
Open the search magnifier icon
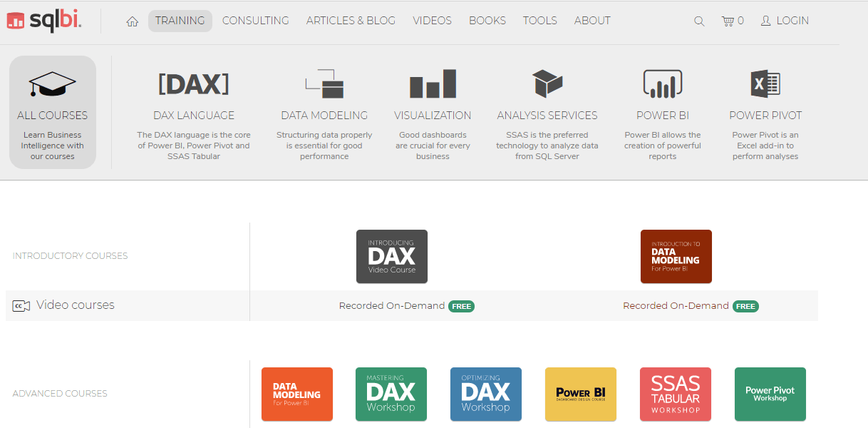pos(699,21)
